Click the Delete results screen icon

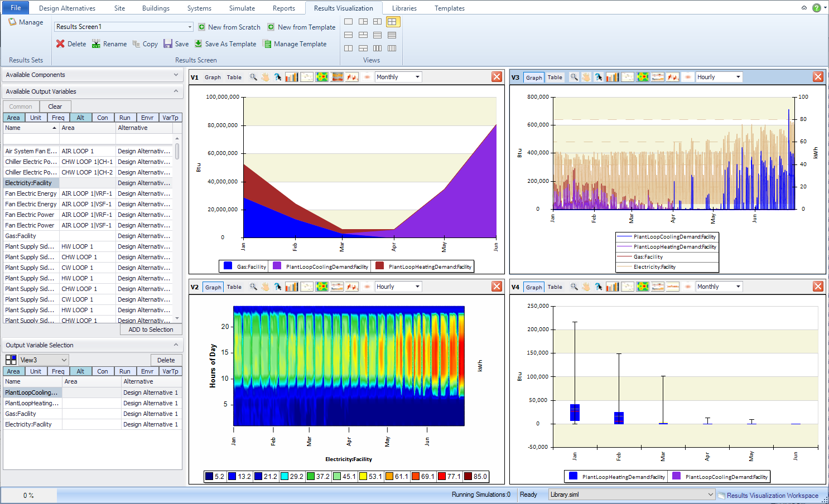coord(61,44)
